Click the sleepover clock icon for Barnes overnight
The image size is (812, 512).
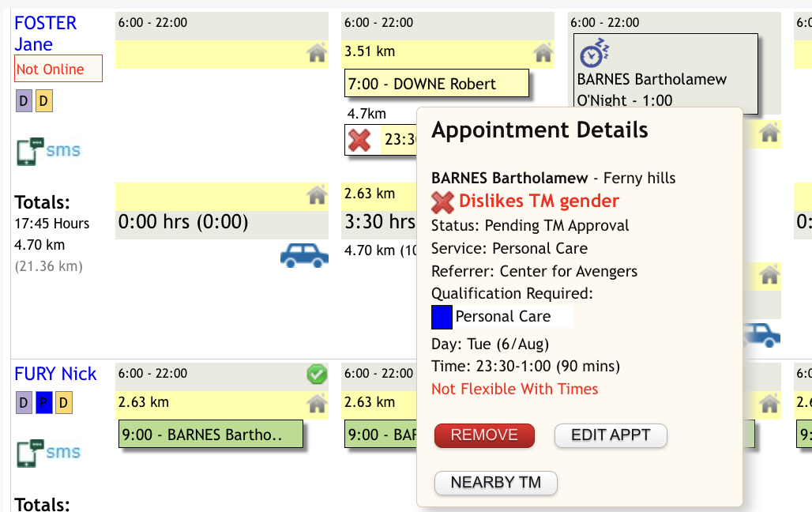pos(592,54)
